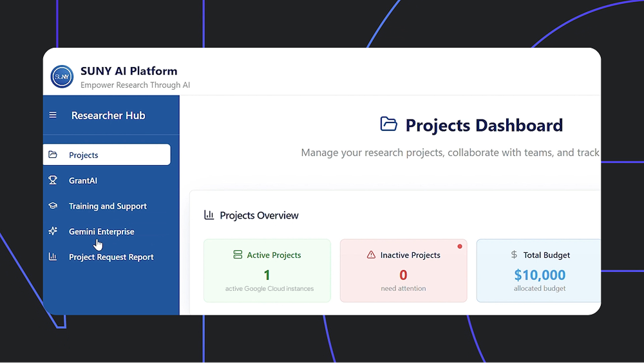Image resolution: width=644 pixels, height=363 pixels.
Task: Click the Projects folder icon in sidebar
Action: coord(53,155)
